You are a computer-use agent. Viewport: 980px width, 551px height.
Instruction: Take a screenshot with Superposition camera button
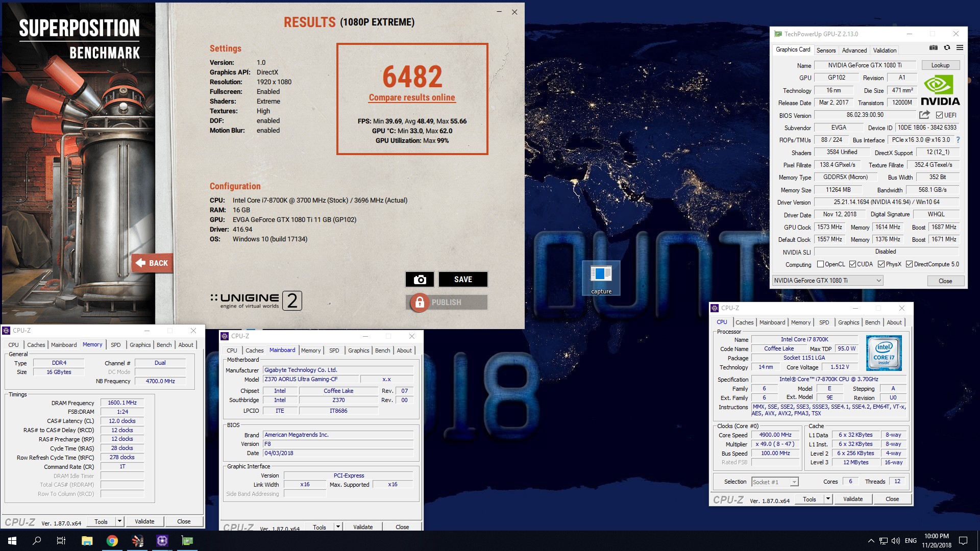(x=420, y=279)
